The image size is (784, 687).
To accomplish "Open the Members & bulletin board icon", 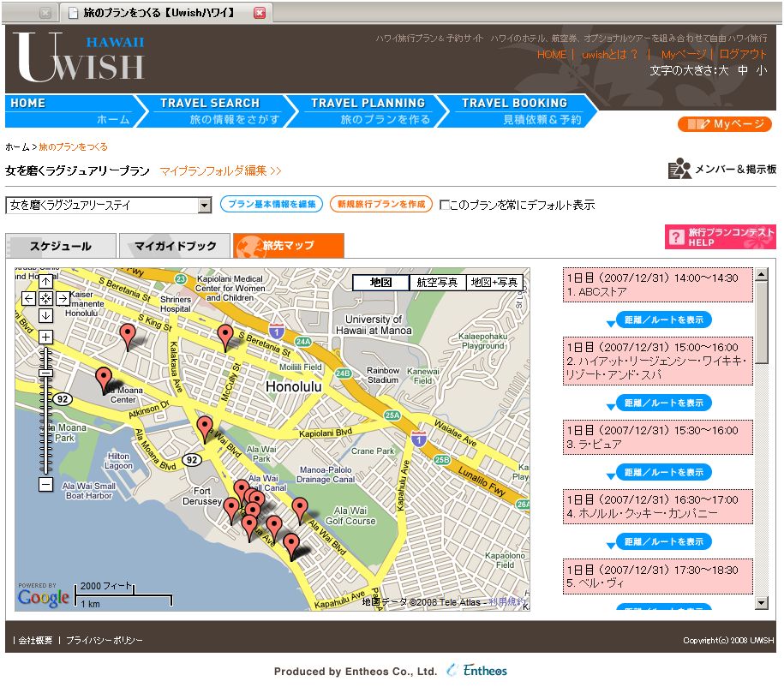I will pos(679,169).
